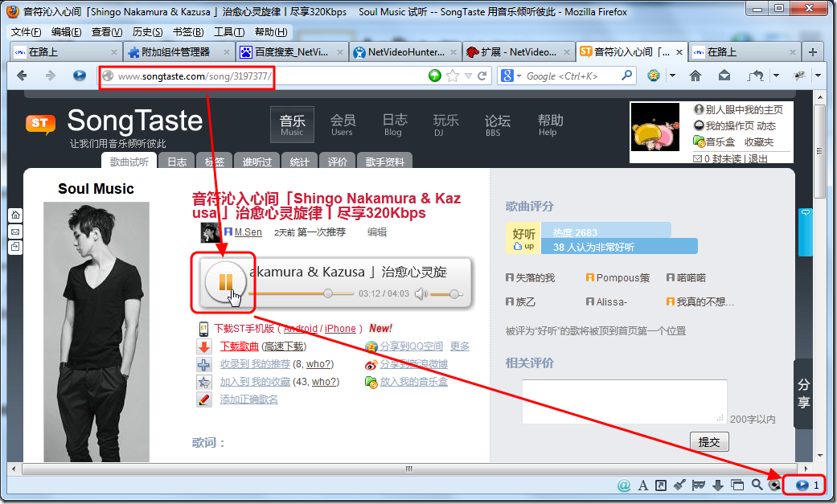Click the Soul Music artist photo
The width and height of the screenshot is (837, 504).
96,331
